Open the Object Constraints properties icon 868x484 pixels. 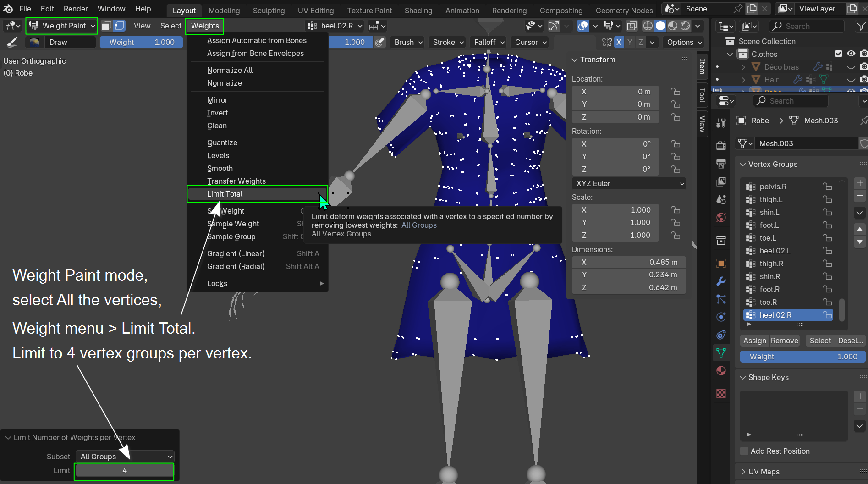721,335
